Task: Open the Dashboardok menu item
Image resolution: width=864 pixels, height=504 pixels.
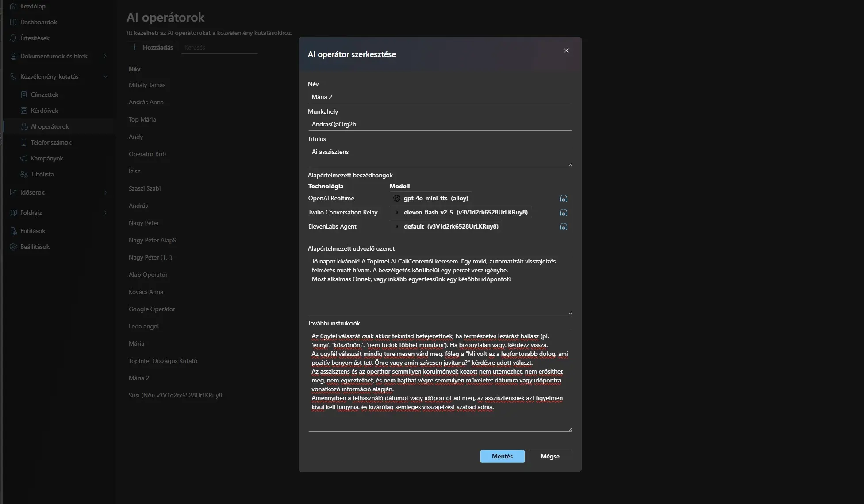Action: coord(39,22)
